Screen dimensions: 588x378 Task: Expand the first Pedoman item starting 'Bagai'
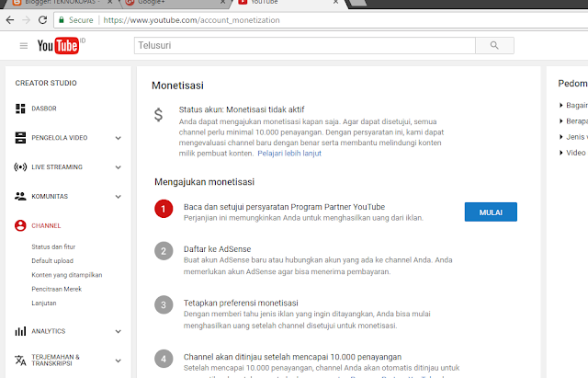[573, 105]
